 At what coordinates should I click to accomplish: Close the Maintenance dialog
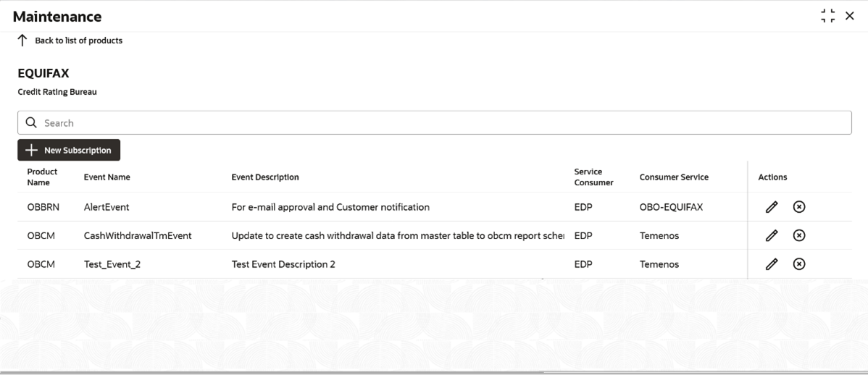point(850,16)
